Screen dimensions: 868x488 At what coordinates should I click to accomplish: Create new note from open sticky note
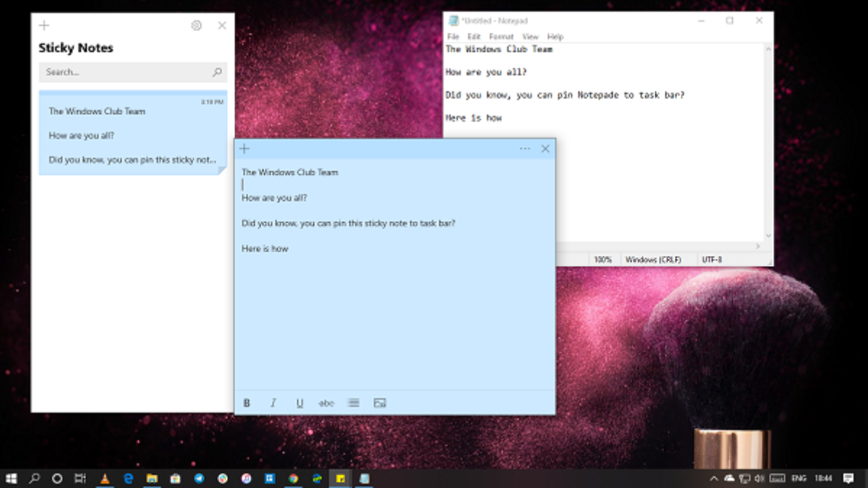[x=244, y=149]
